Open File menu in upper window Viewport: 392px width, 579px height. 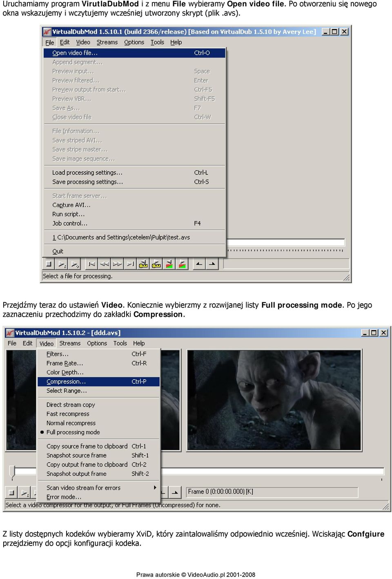(50, 42)
